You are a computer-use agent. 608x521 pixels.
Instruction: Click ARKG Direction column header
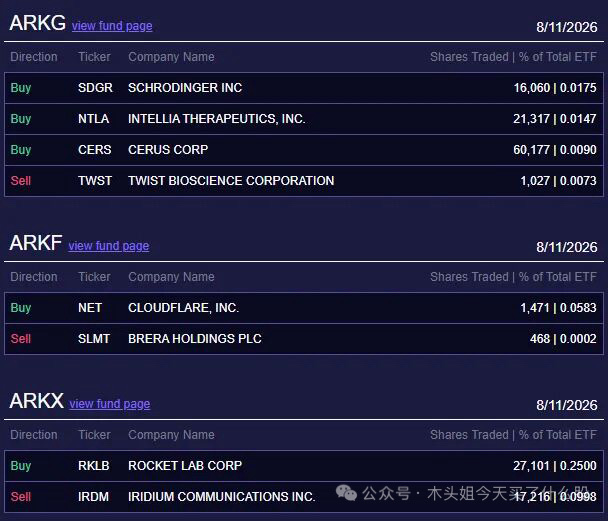(x=34, y=57)
